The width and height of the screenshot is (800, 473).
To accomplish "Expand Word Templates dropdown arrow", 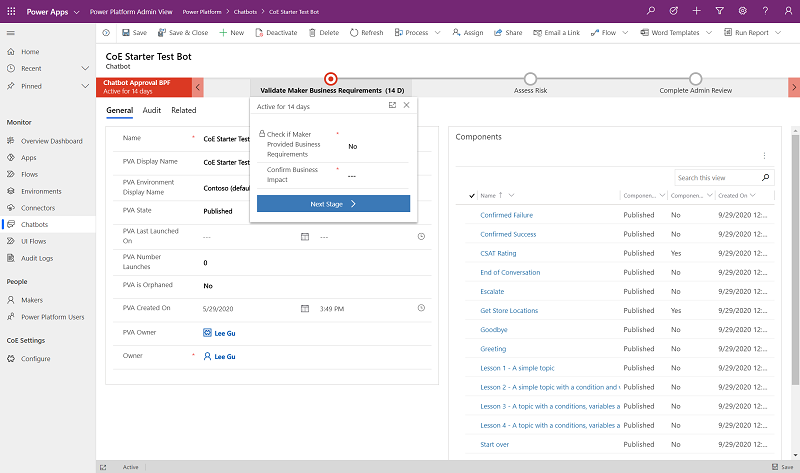I will pos(709,33).
